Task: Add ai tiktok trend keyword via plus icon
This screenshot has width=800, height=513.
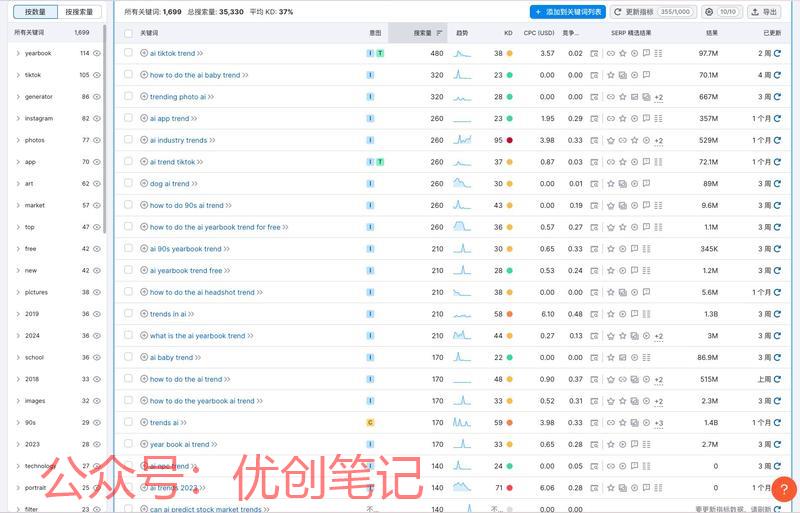Action: tap(144, 53)
